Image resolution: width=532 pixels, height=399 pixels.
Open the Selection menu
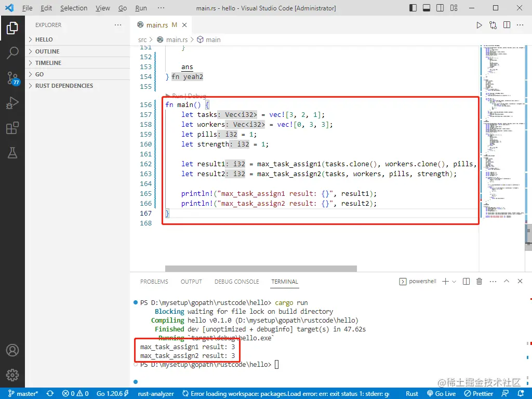click(x=74, y=8)
